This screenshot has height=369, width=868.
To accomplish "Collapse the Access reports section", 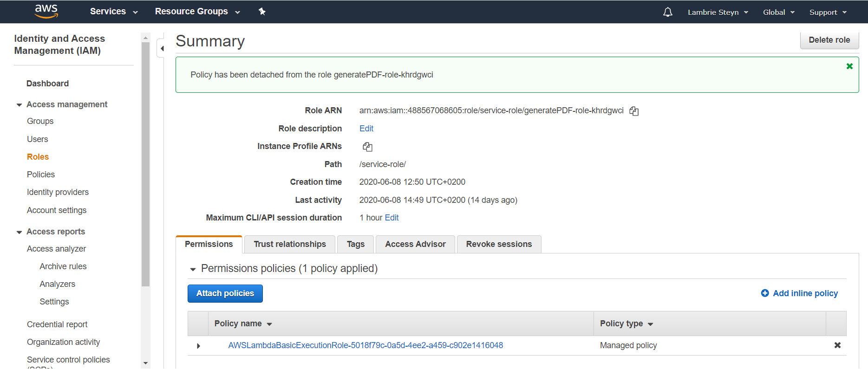I will [19, 232].
